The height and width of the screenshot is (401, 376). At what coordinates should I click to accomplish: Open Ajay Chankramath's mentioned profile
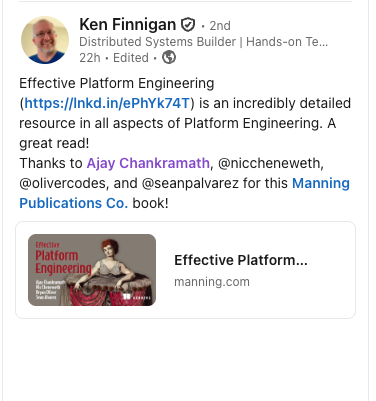148,163
